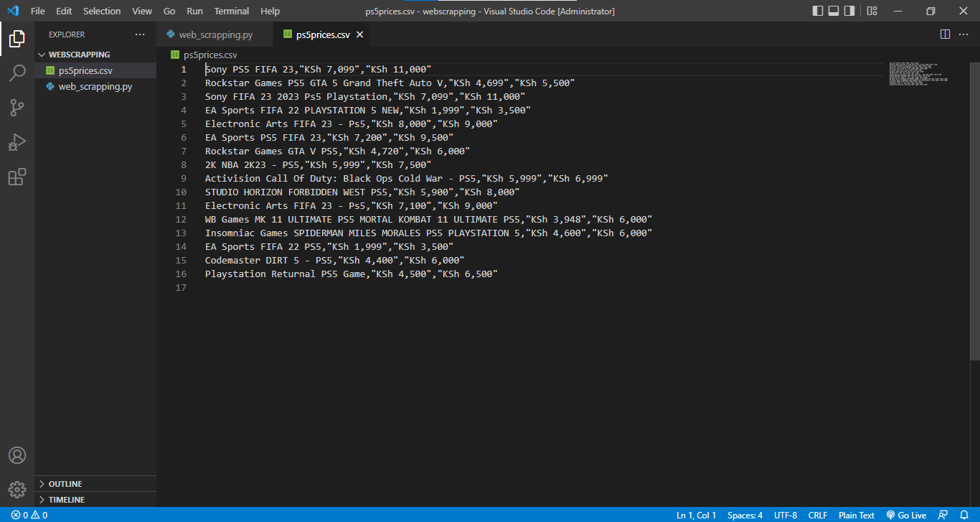Viewport: 980px width, 522px height.
Task: Click the "Codemaster DIRT 5 - PS5" line
Action: (x=334, y=260)
